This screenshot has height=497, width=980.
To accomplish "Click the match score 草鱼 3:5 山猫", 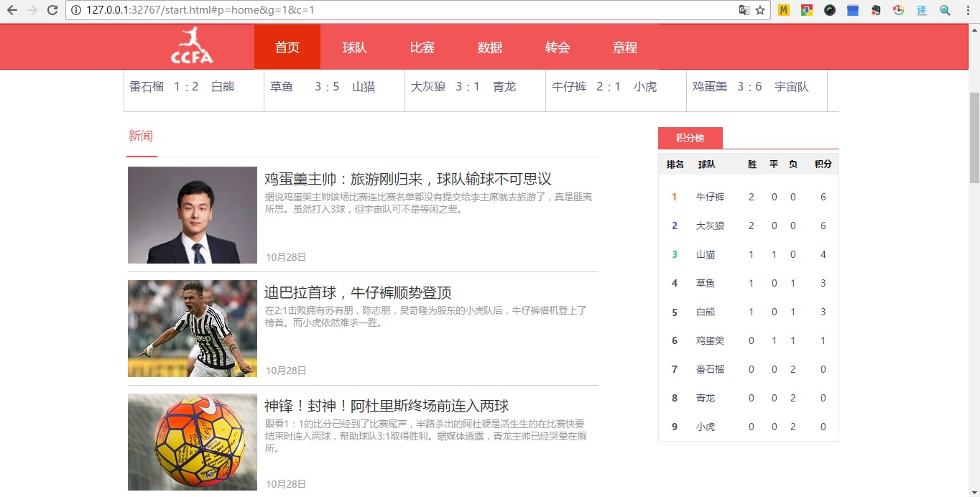I will (x=323, y=87).
